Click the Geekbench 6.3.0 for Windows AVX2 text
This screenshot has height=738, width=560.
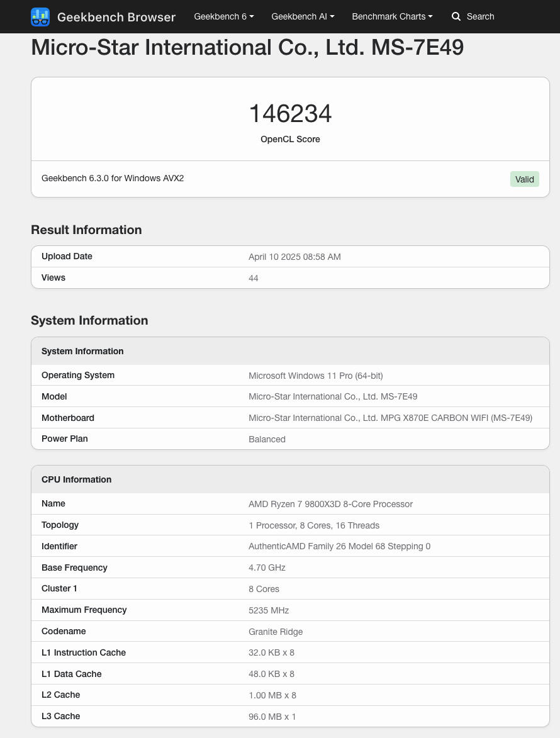click(113, 179)
